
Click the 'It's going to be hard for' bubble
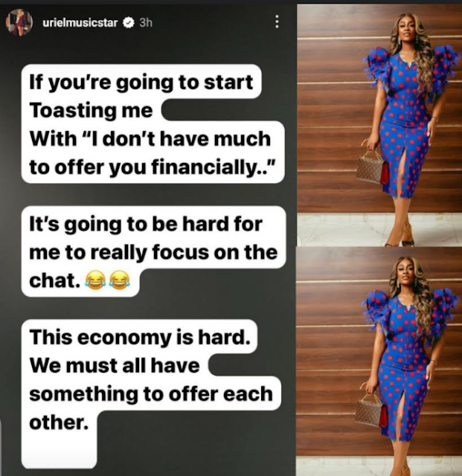click(146, 224)
